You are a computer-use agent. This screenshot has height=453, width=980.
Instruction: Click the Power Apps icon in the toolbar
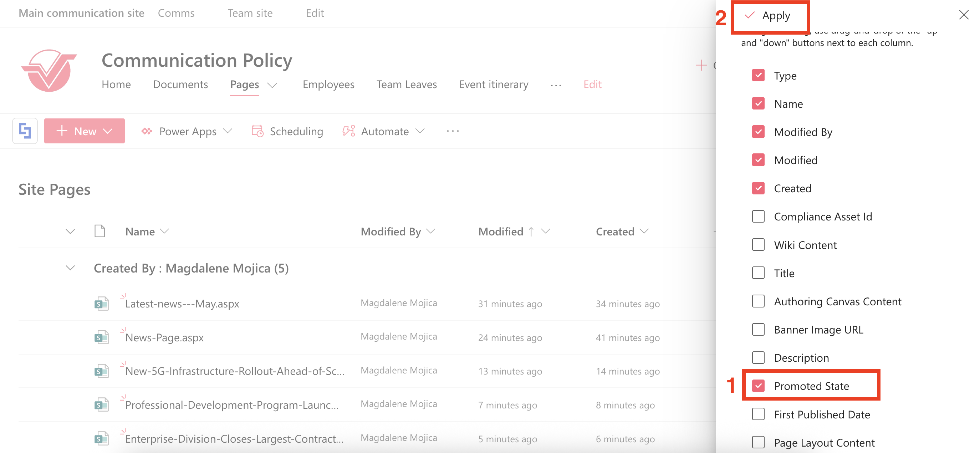click(x=147, y=131)
